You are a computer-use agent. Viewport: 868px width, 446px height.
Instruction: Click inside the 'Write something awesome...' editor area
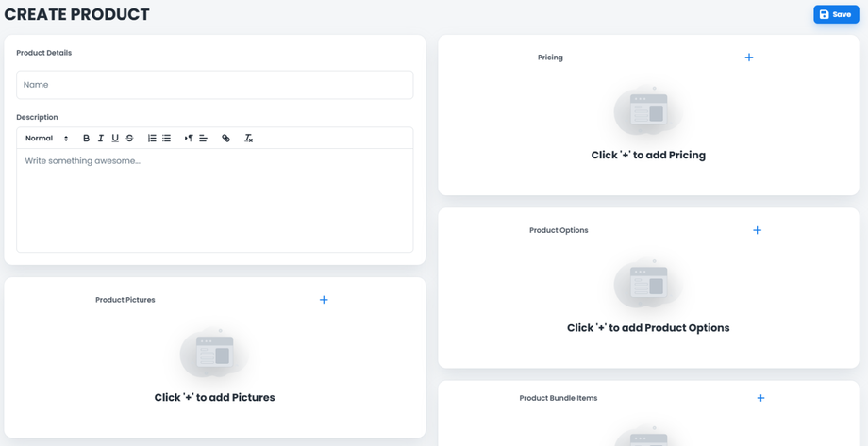[215, 200]
